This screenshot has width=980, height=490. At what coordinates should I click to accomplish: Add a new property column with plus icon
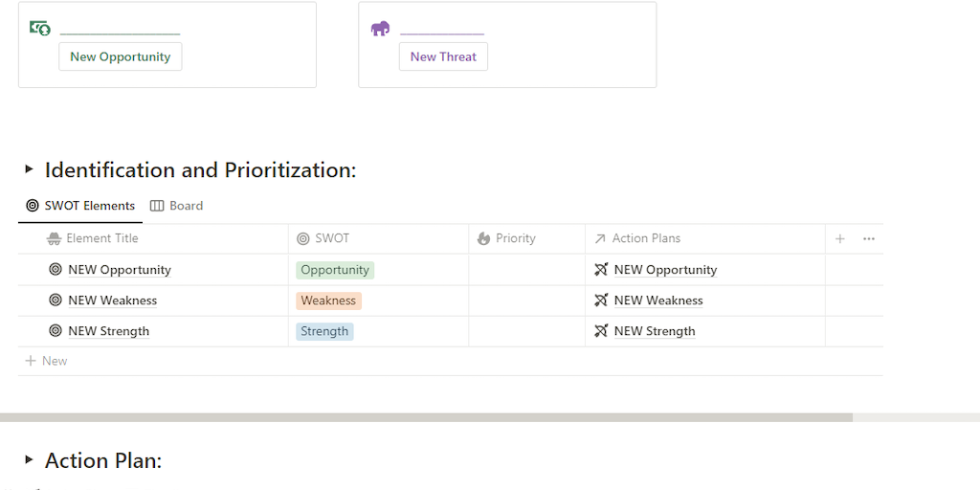pos(840,239)
